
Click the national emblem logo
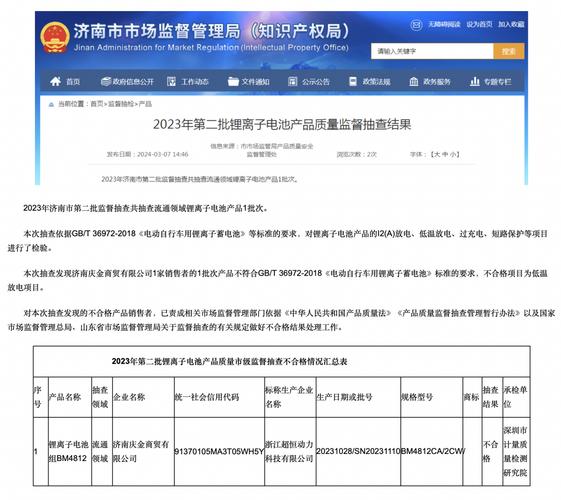tap(55, 38)
